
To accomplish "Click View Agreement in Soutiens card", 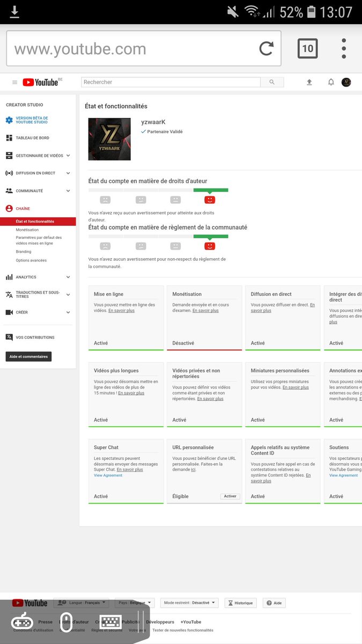I will 343,475.
